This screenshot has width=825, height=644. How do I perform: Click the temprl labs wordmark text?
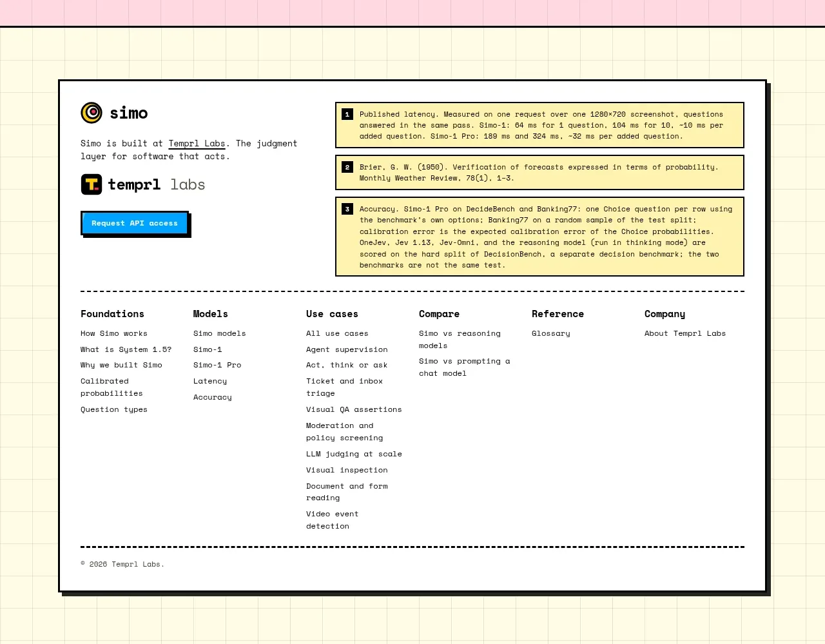click(157, 184)
